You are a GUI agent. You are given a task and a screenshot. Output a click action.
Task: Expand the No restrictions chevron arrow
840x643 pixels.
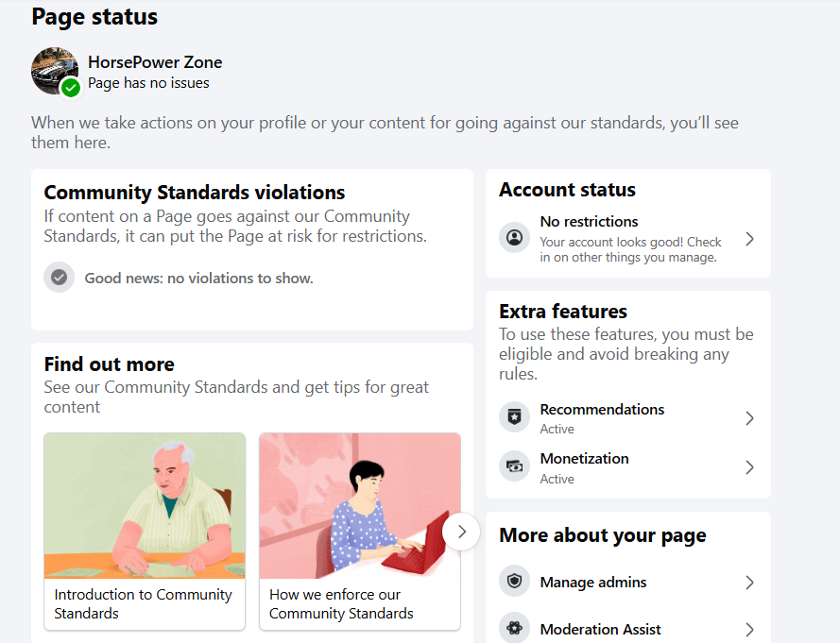(x=749, y=239)
